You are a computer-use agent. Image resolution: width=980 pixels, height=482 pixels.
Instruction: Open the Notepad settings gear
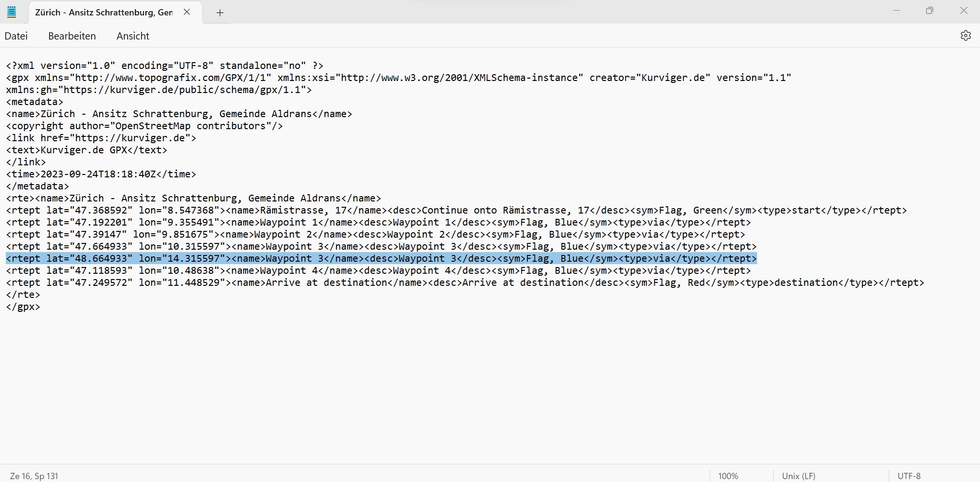click(965, 36)
